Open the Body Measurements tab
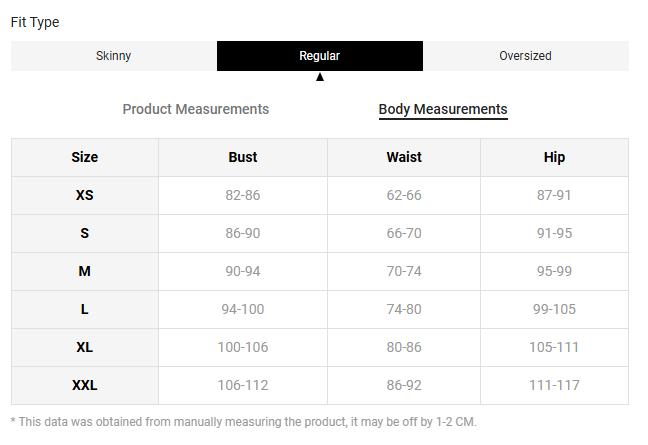Screen dimensions: 648x445 (442, 109)
